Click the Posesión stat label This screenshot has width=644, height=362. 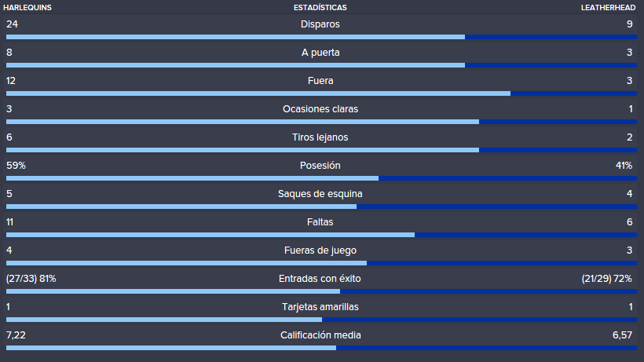click(320, 166)
